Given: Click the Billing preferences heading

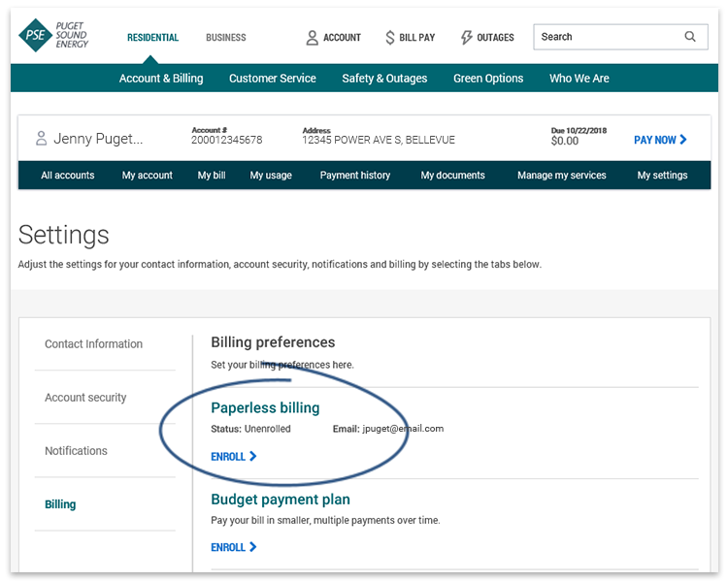Looking at the screenshot, I should click(273, 342).
